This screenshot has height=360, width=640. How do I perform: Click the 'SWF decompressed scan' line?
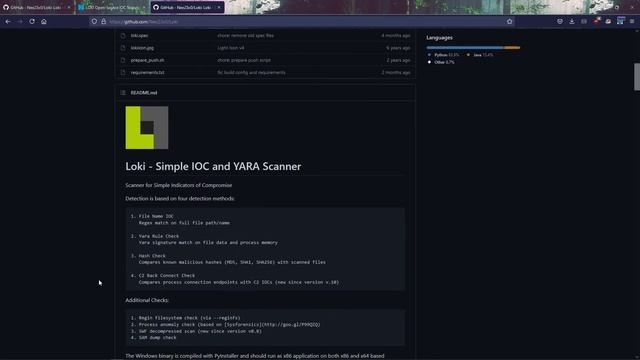coord(196,331)
